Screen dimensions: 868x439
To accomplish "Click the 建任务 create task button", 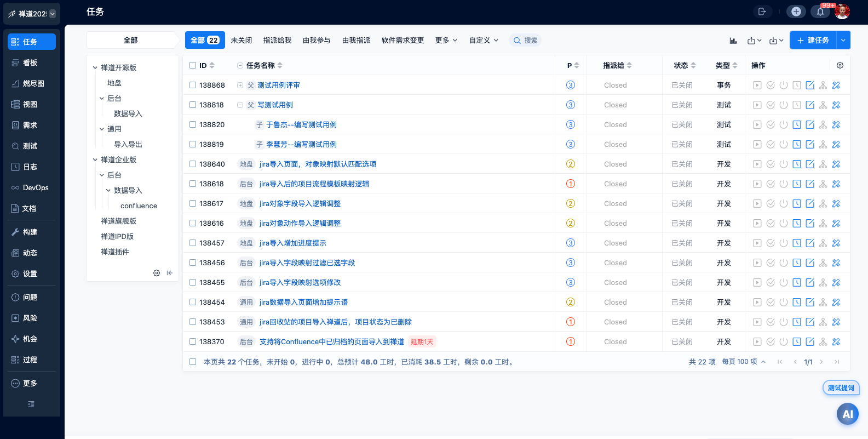I will coord(813,41).
